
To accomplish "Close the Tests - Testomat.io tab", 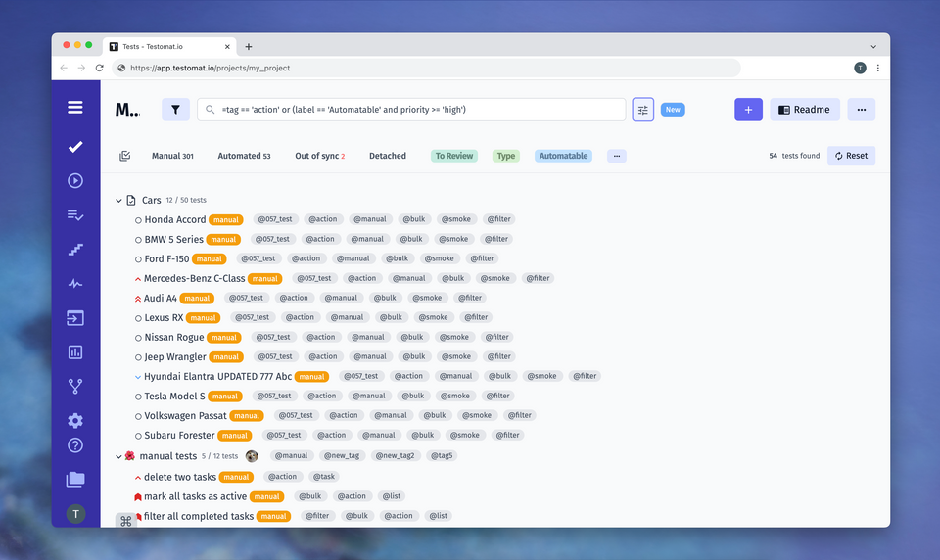I will pyautogui.click(x=227, y=47).
